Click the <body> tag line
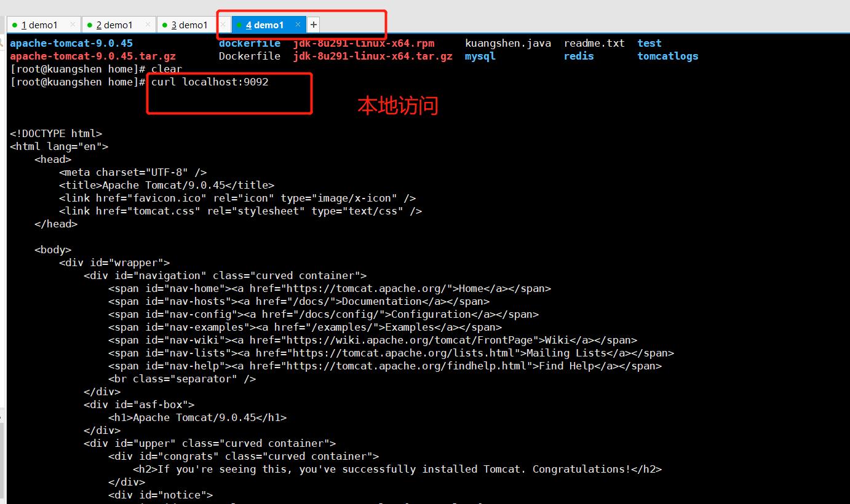The height and width of the screenshot is (504, 850). pos(53,250)
